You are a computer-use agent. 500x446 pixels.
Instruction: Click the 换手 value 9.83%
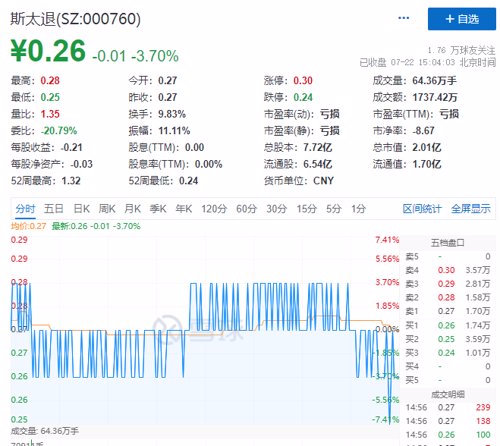coord(172,114)
